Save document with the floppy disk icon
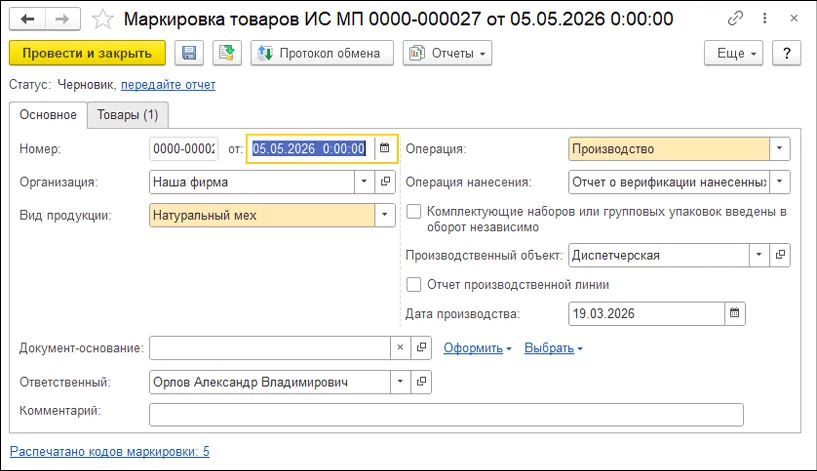The image size is (817, 471). (x=189, y=53)
